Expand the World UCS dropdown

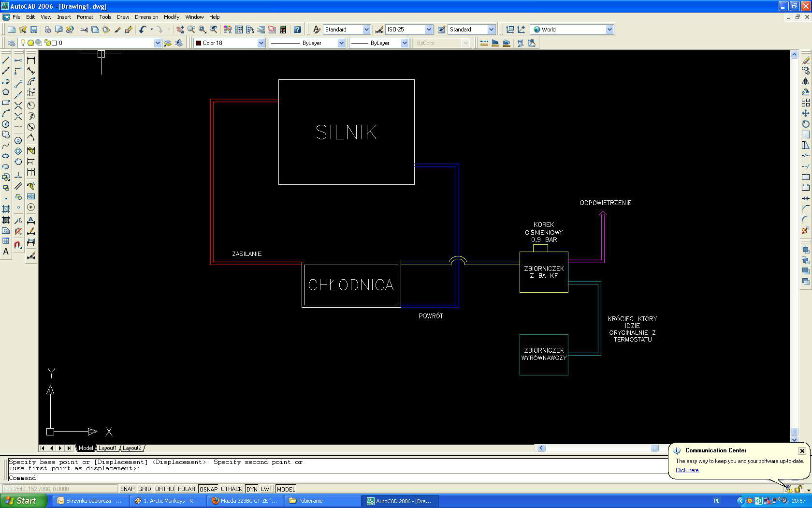(609, 30)
